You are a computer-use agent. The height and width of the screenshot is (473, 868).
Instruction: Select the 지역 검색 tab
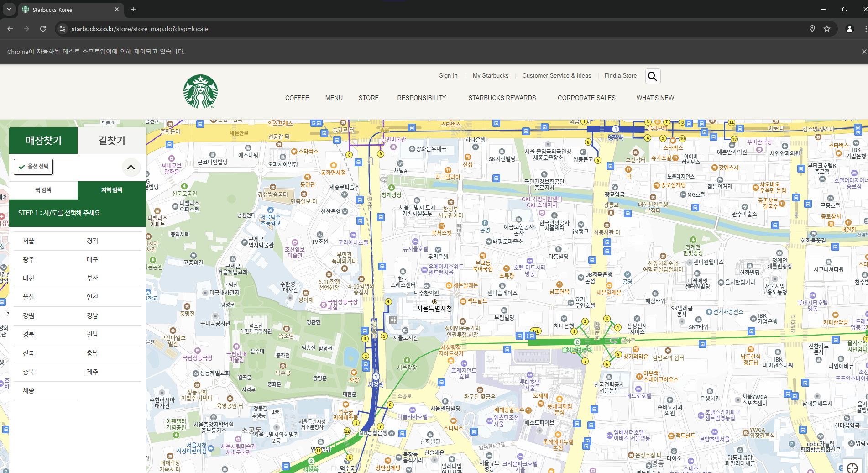pos(112,190)
